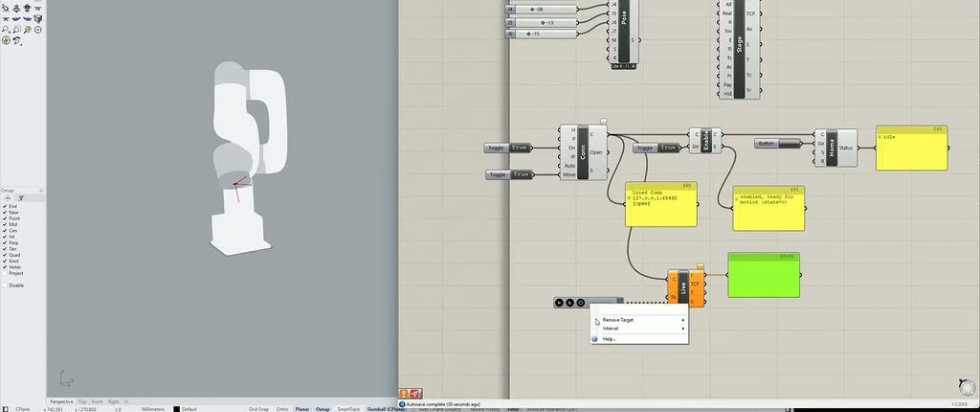The width and height of the screenshot is (980, 412).
Task: Select the Home component
Action: coord(835,148)
